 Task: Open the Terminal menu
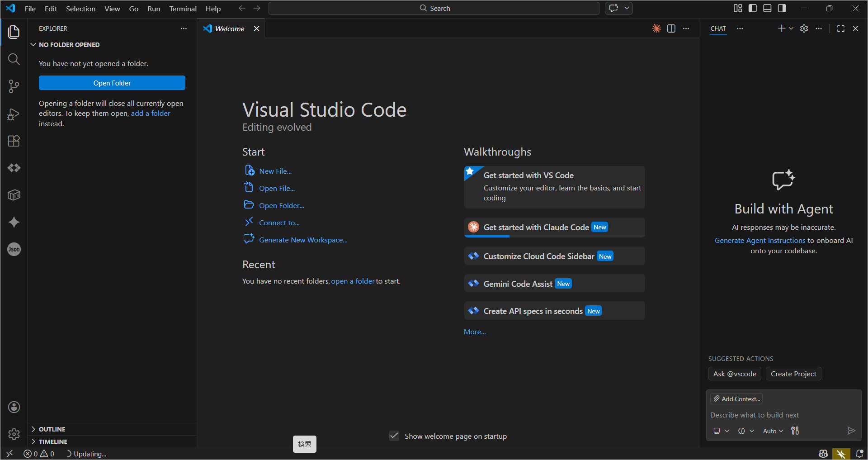click(182, 8)
